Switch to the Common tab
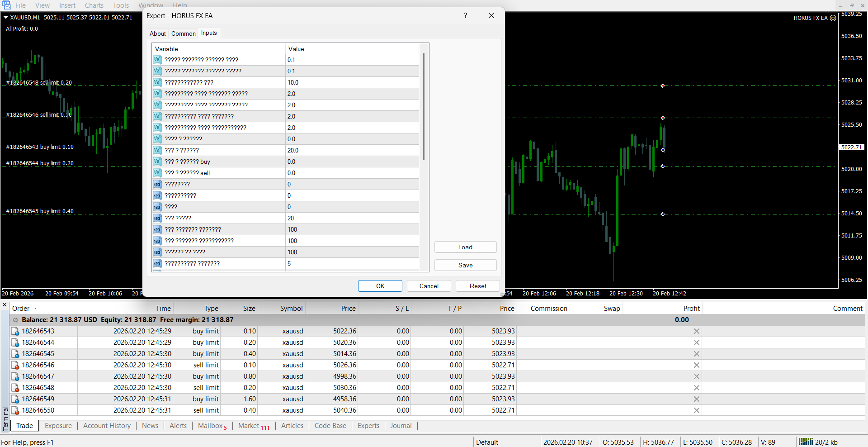The width and height of the screenshot is (868, 447). click(183, 33)
